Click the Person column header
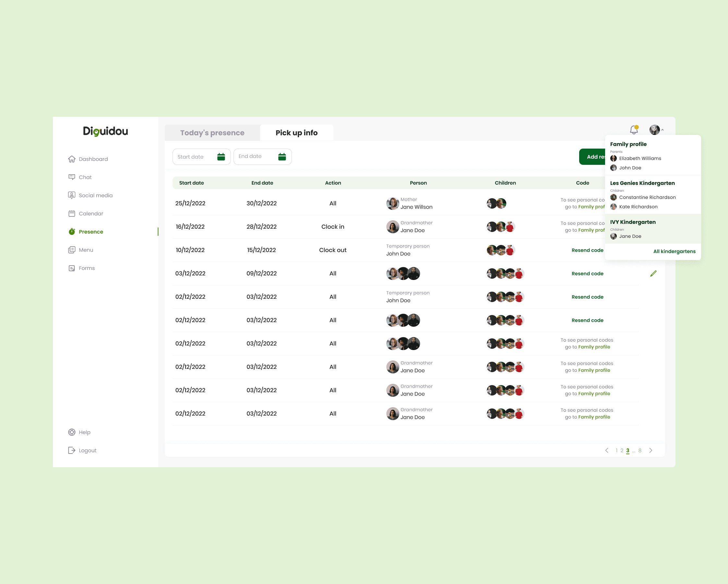The width and height of the screenshot is (728, 584). pyautogui.click(x=418, y=183)
